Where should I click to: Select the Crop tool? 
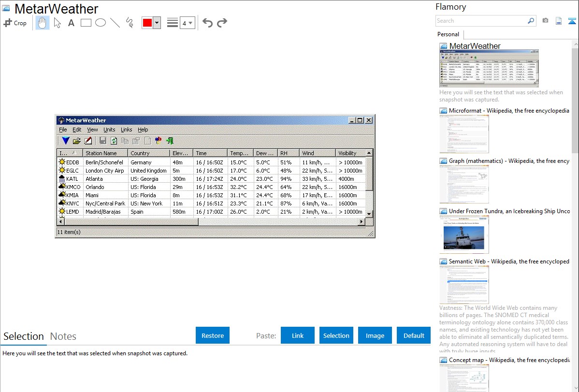15,23
